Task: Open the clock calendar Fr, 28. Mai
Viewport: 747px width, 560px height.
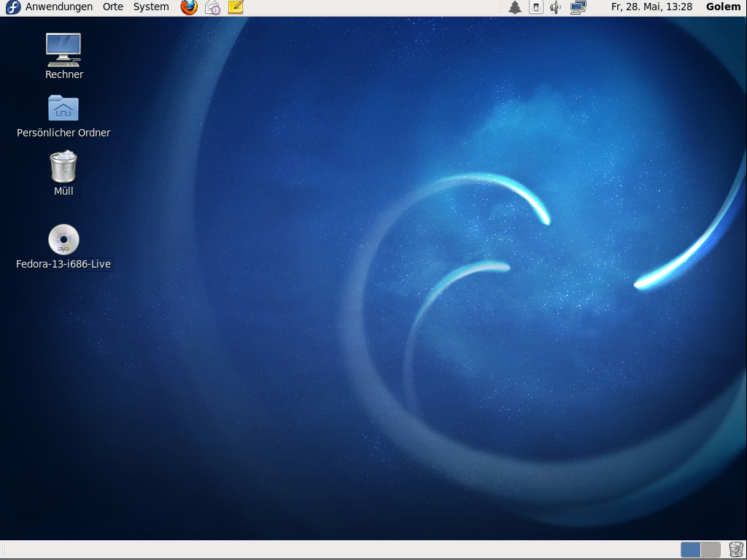Action: (x=651, y=7)
